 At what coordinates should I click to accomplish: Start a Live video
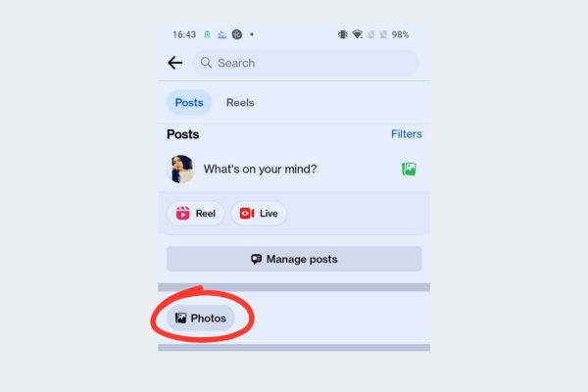259,214
